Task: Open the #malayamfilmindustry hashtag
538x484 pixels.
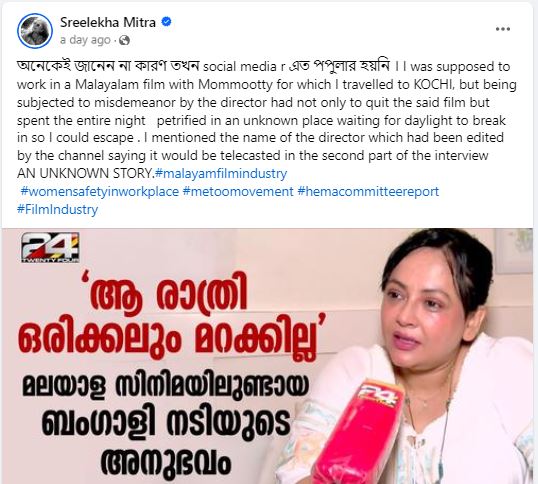Action: point(221,174)
